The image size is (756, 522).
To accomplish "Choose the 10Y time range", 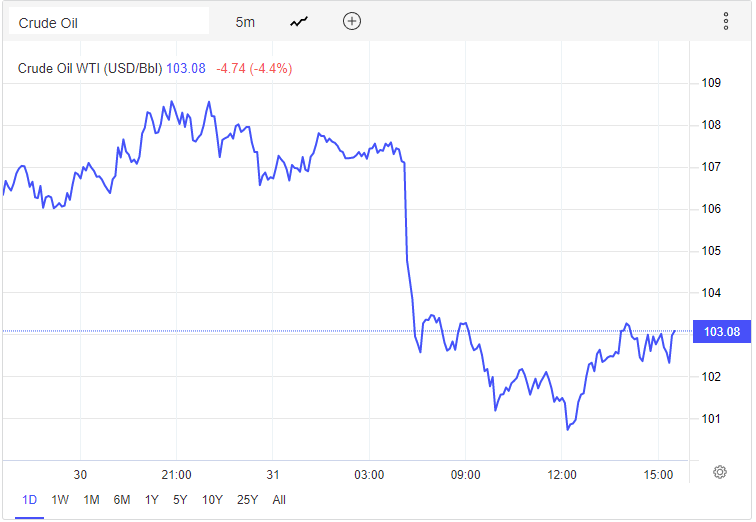I will [x=212, y=499].
